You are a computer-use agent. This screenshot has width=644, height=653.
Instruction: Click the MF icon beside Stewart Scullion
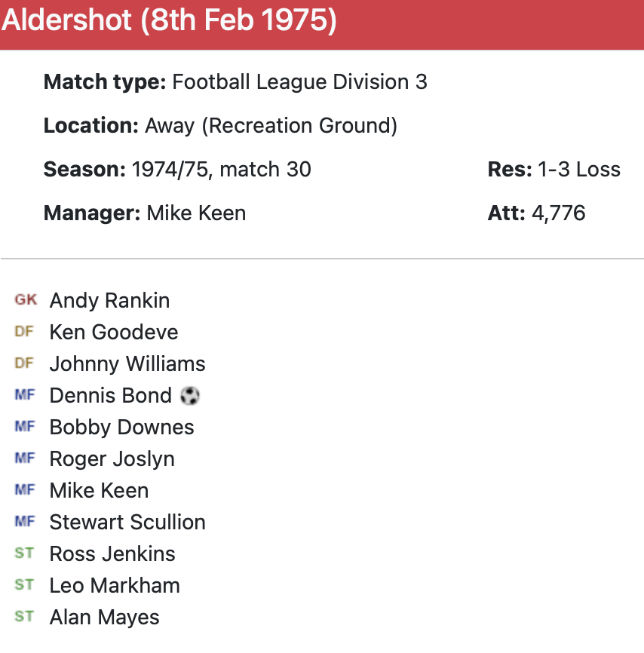pyautogui.click(x=24, y=522)
